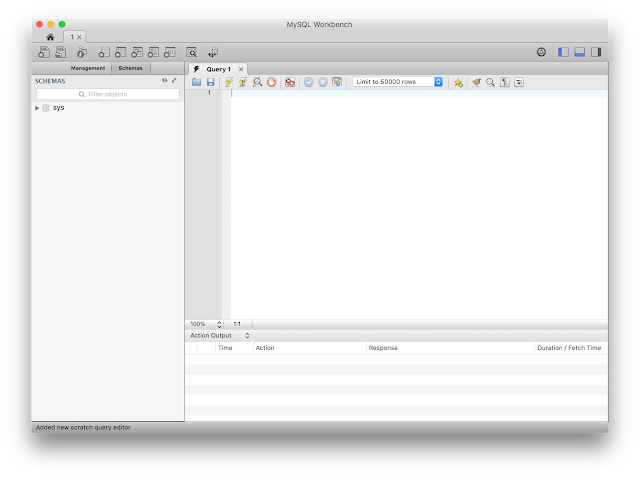This screenshot has height=478, width=640.
Task: Expand the sys schema tree node
Action: coord(37,108)
